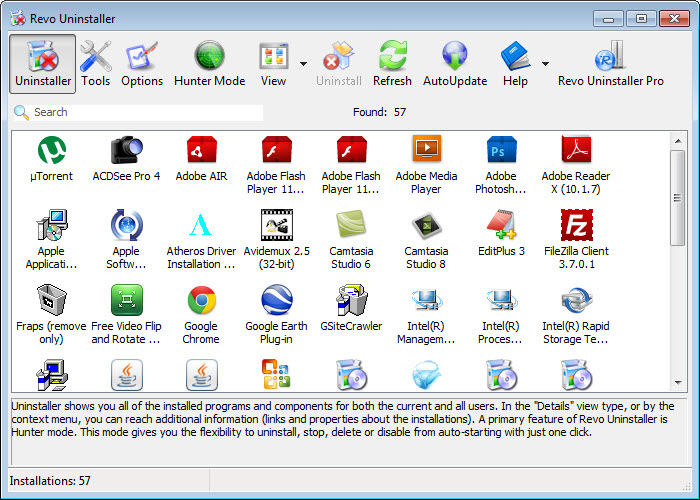Choose the Google Chrome entry
Viewport: 700px width, 500px height.
click(x=201, y=301)
